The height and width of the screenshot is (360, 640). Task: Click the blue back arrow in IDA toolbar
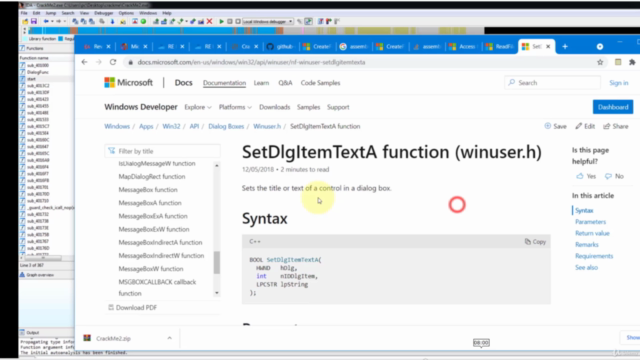[46, 22]
